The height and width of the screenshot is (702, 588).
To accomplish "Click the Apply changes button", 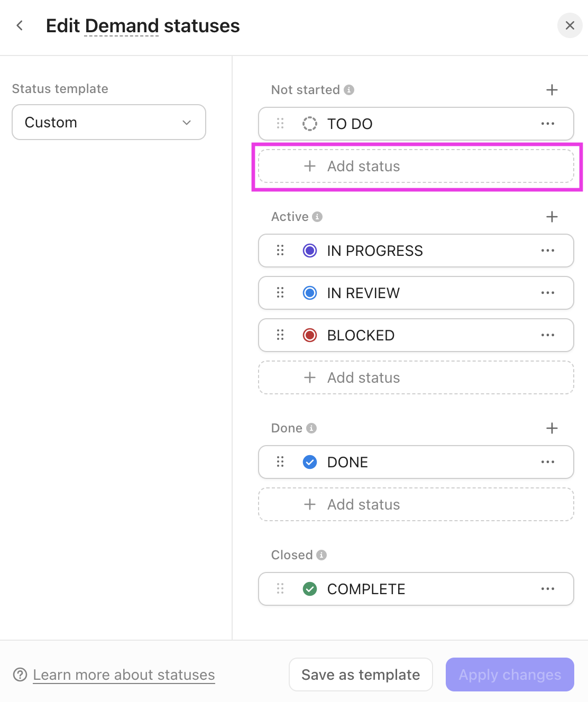I will pos(509,675).
